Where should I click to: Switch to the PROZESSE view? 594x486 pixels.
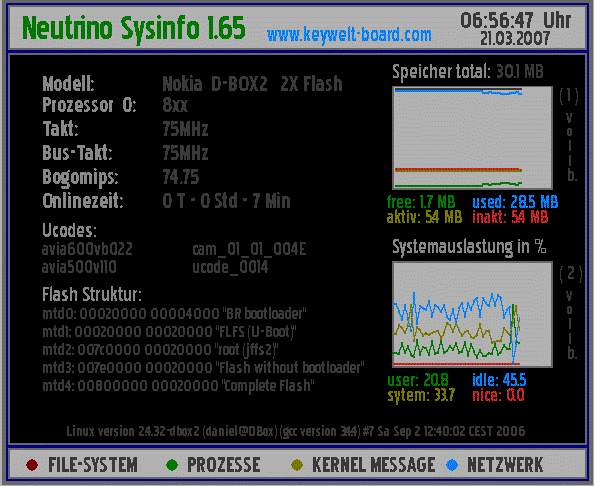[x=224, y=465]
